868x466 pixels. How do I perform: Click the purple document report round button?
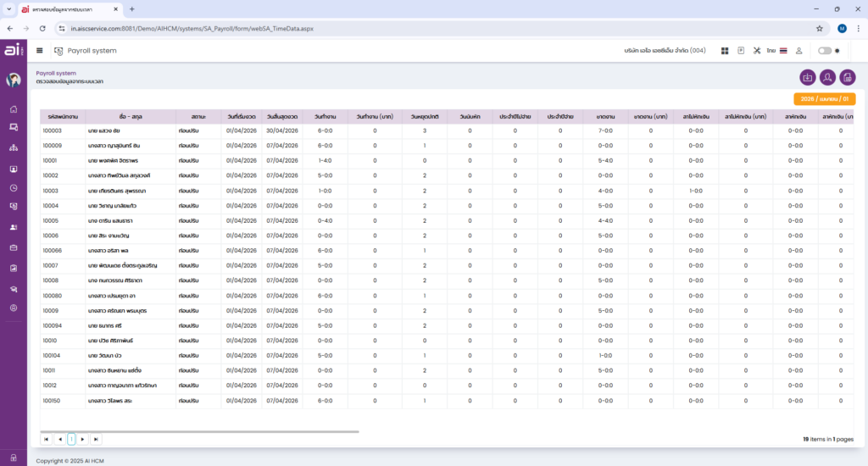tap(848, 77)
